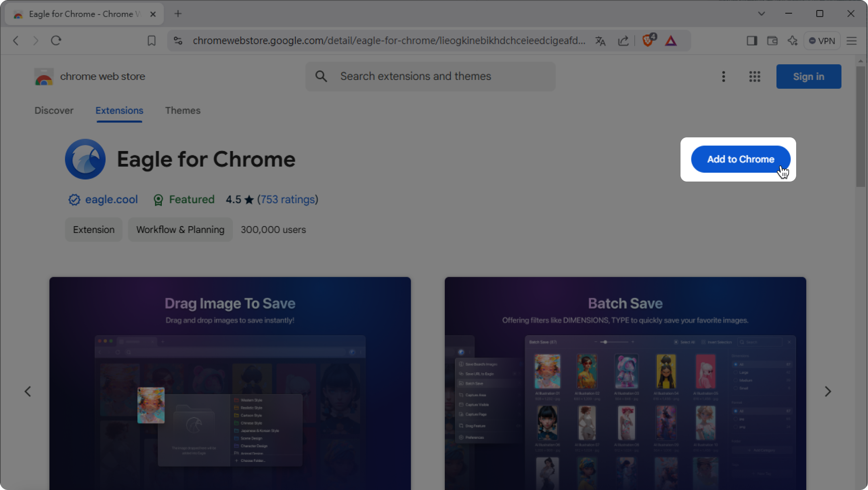868x490 pixels.
Task: Toggle the browser sidebar panel
Action: click(x=752, y=41)
